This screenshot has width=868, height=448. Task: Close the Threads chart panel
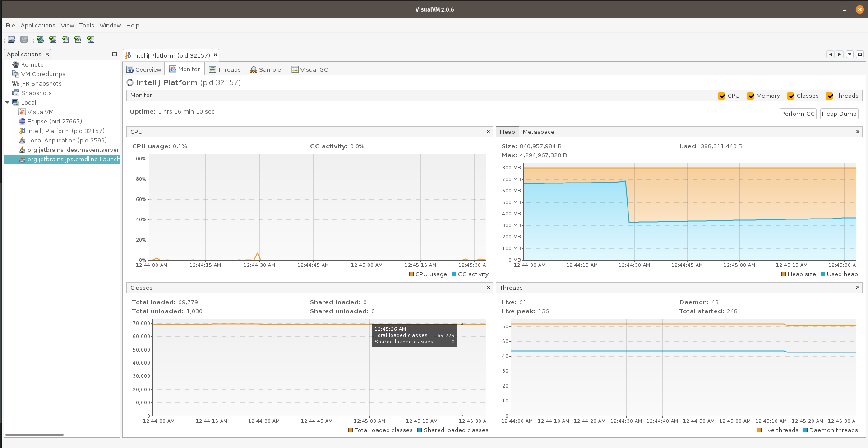pos(858,288)
